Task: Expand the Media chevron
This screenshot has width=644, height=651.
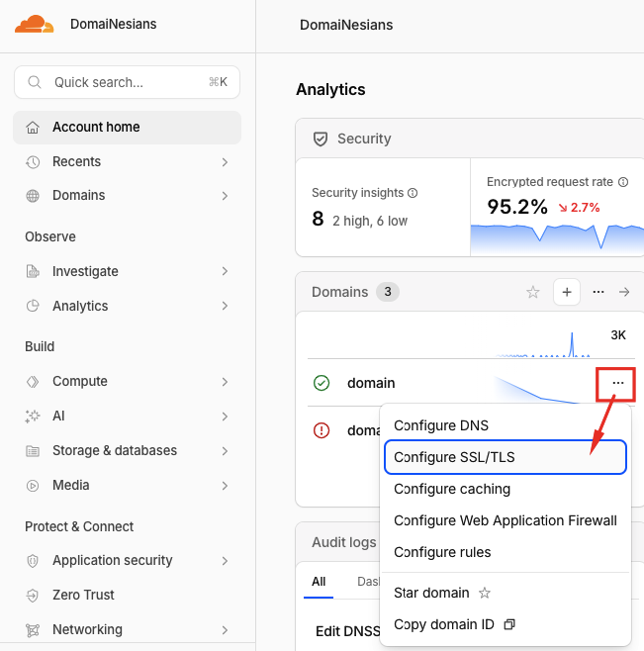Action: click(225, 486)
